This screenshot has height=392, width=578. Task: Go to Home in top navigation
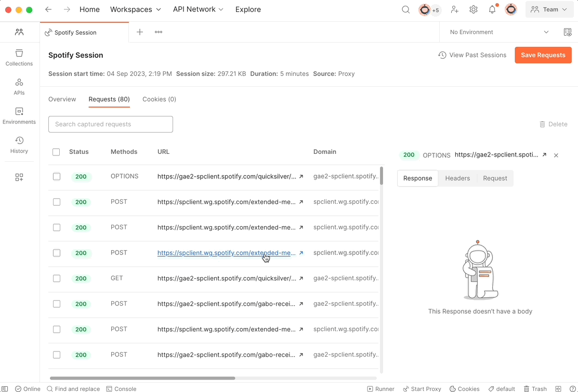(89, 9)
